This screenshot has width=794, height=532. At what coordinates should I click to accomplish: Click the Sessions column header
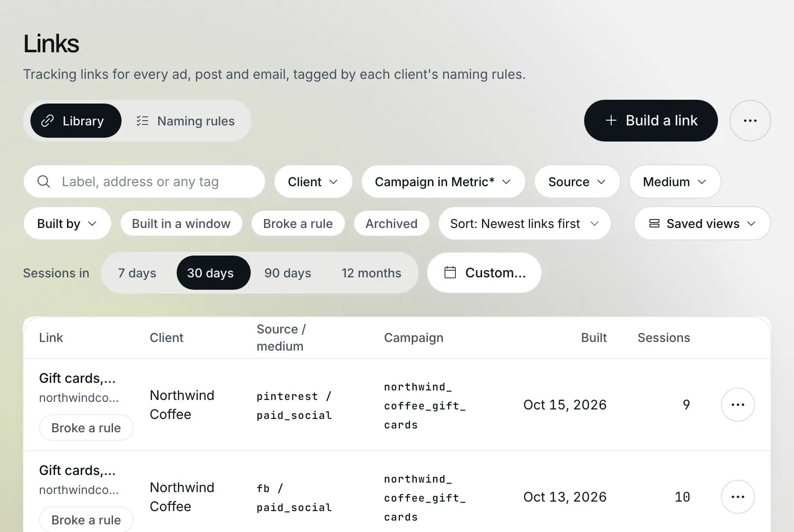click(663, 338)
